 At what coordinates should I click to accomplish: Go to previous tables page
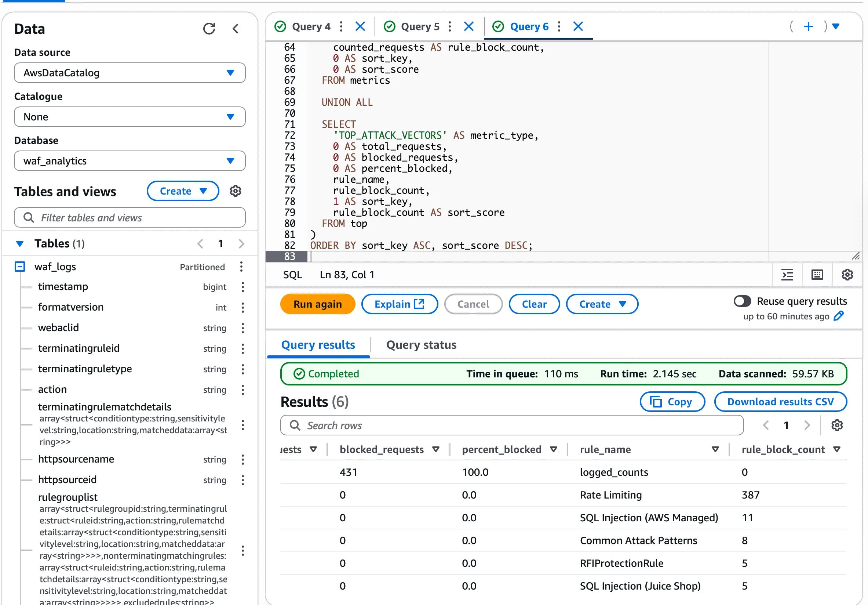click(200, 244)
